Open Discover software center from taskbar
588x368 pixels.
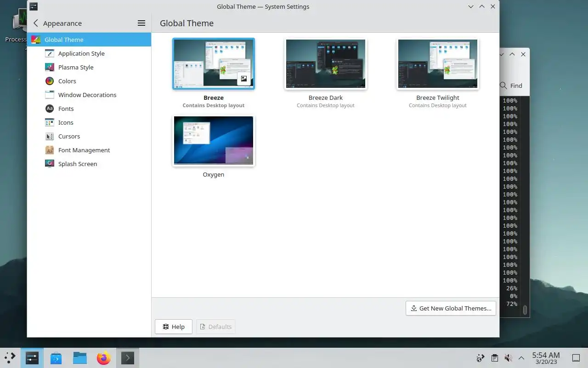(x=56, y=357)
